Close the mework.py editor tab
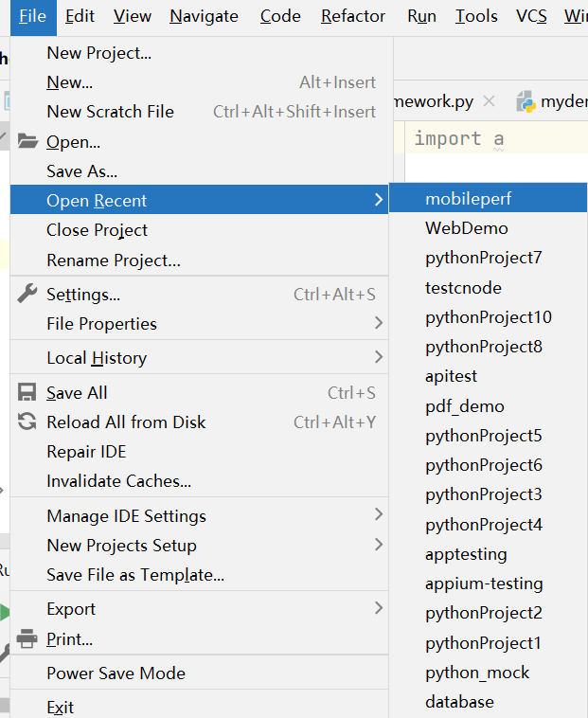 pos(489,101)
